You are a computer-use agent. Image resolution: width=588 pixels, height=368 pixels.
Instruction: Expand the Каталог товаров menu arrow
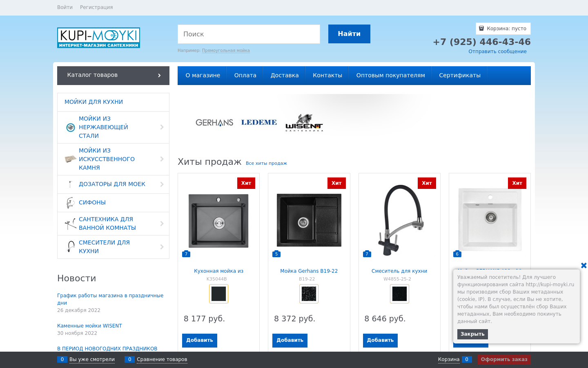tap(159, 75)
